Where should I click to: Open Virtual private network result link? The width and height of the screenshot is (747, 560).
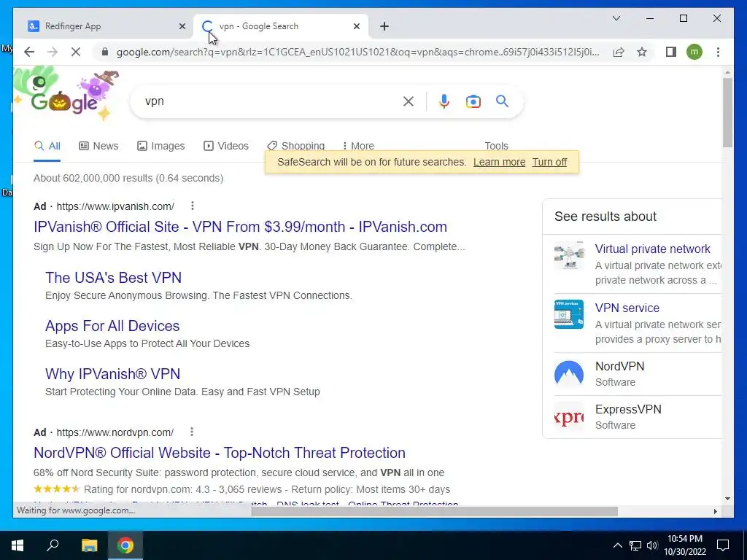click(653, 249)
